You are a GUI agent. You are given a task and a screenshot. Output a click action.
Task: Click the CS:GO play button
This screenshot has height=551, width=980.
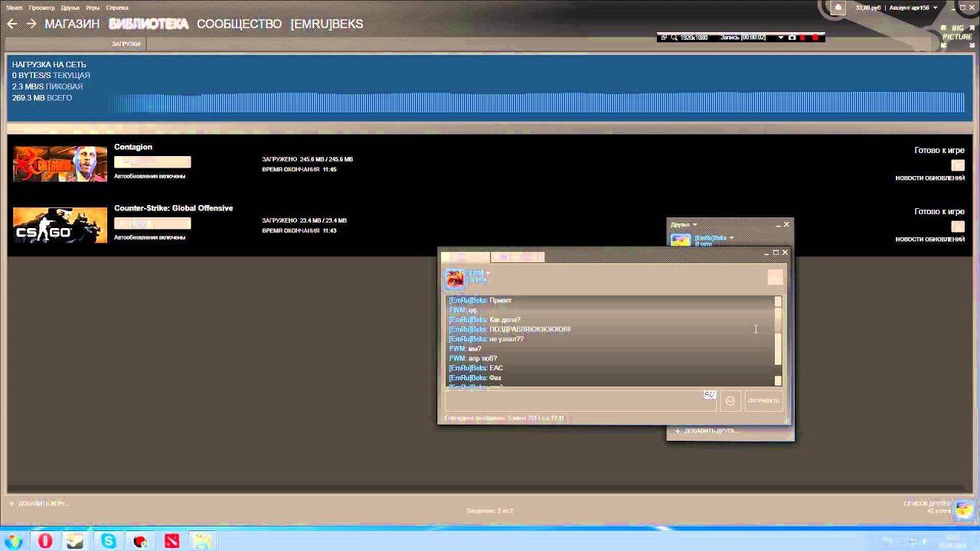coord(152,223)
